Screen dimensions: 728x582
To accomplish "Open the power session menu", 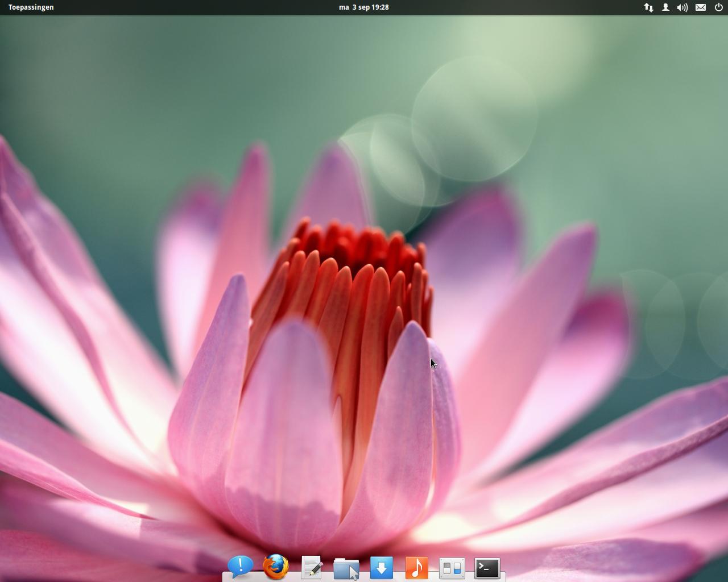I will coord(719,7).
